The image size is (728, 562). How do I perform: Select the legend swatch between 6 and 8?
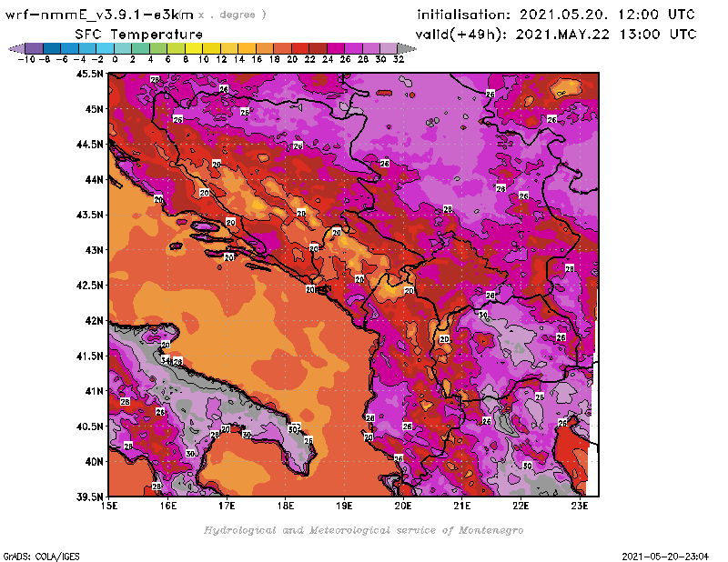tap(176, 48)
